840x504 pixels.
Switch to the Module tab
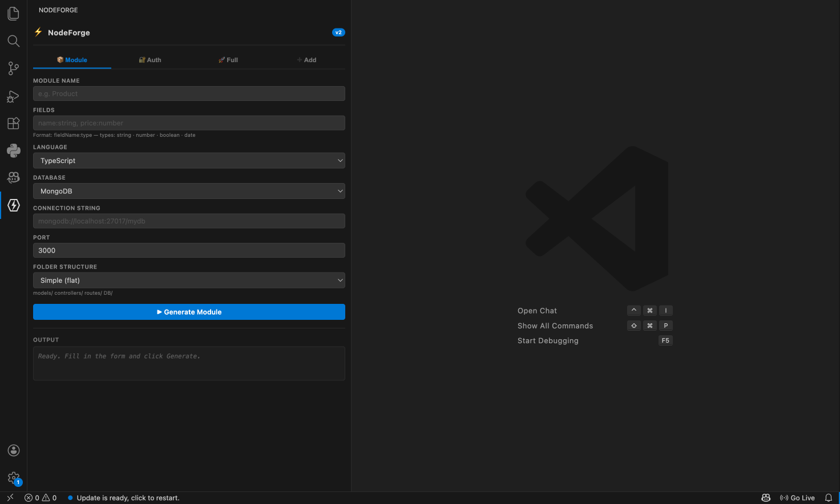(72, 60)
